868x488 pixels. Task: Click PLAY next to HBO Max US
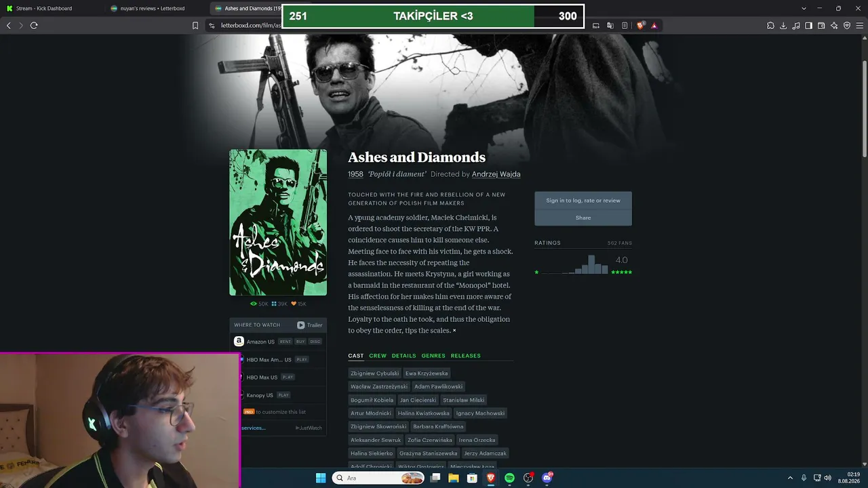click(x=288, y=378)
